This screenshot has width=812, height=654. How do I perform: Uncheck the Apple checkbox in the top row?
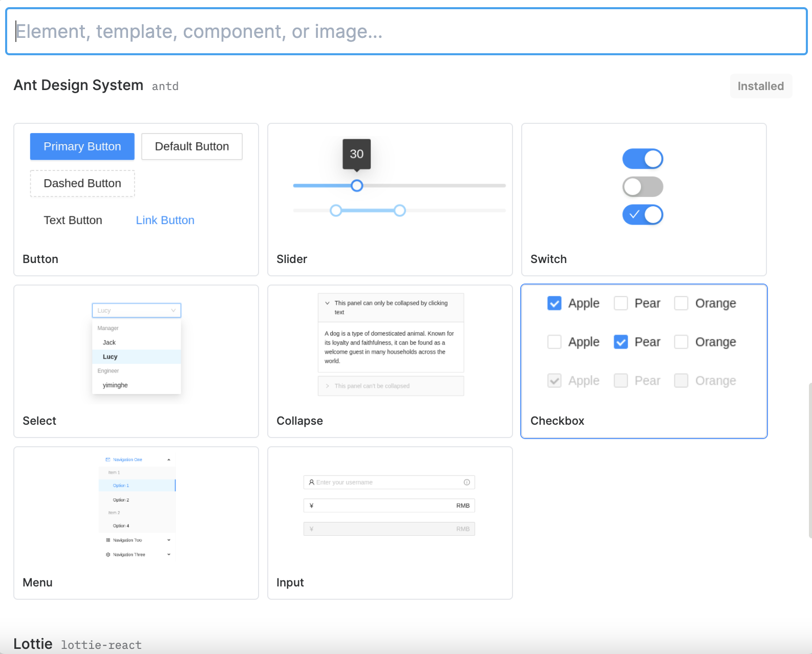point(554,303)
